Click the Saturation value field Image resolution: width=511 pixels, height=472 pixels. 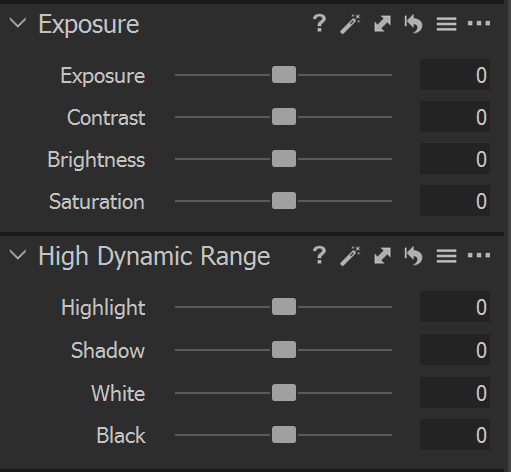[455, 201]
